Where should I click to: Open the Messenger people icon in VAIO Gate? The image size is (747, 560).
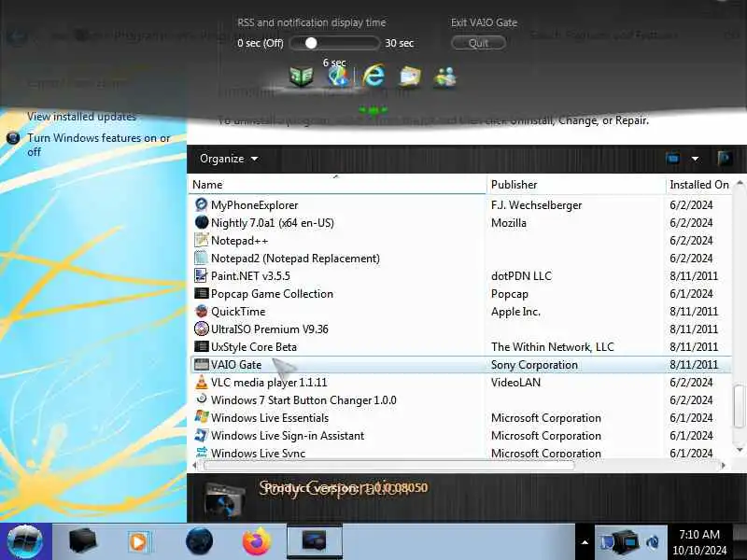click(x=445, y=77)
